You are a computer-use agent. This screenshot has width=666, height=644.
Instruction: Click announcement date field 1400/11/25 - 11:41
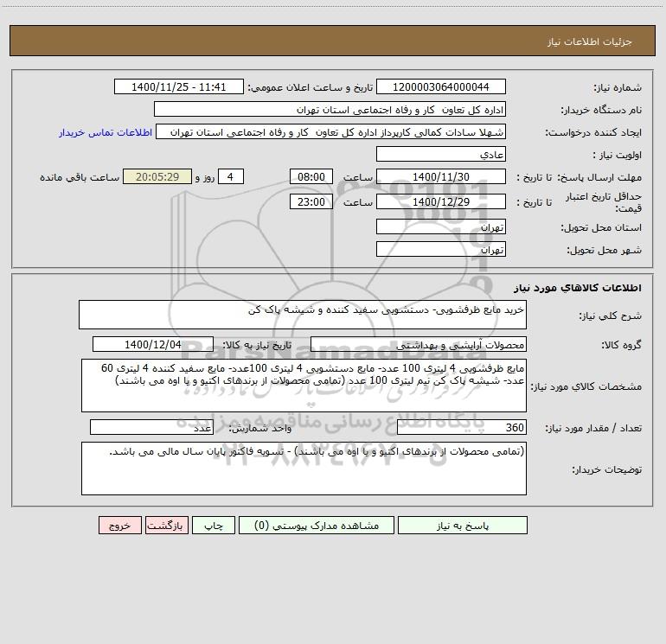(x=179, y=86)
